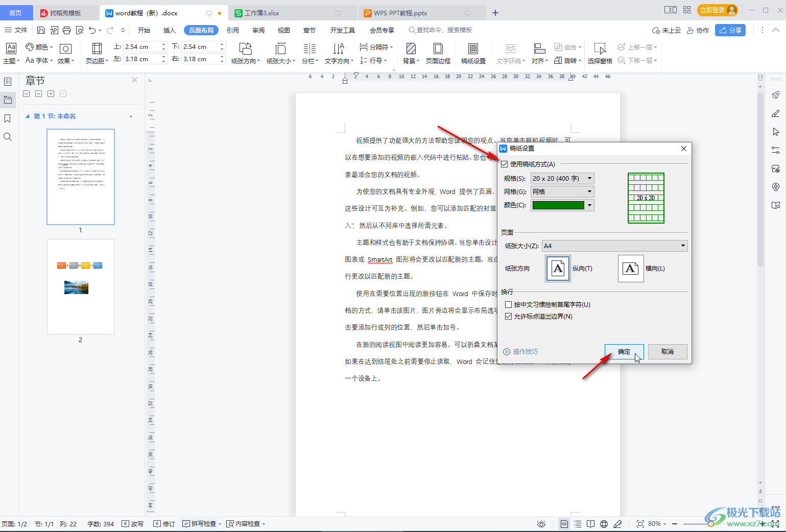Open the 文件 menu
The height and width of the screenshot is (532, 786).
[x=16, y=30]
